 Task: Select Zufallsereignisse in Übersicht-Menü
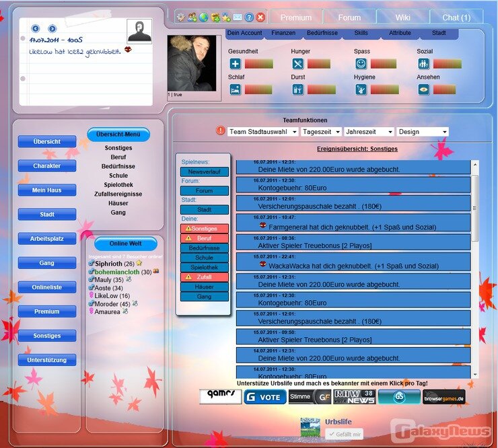click(118, 194)
